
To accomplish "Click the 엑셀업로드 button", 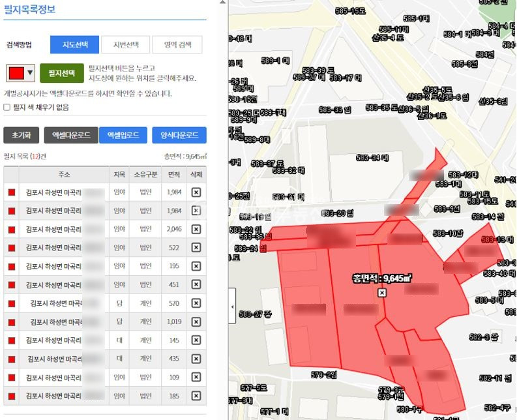I will tap(123, 135).
